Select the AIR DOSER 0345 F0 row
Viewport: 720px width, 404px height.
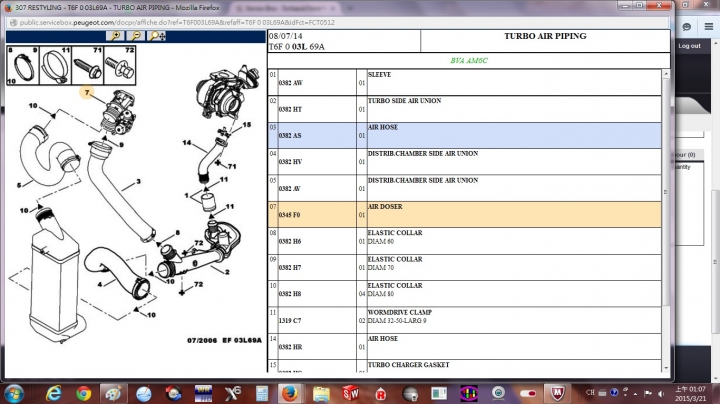[465, 214]
